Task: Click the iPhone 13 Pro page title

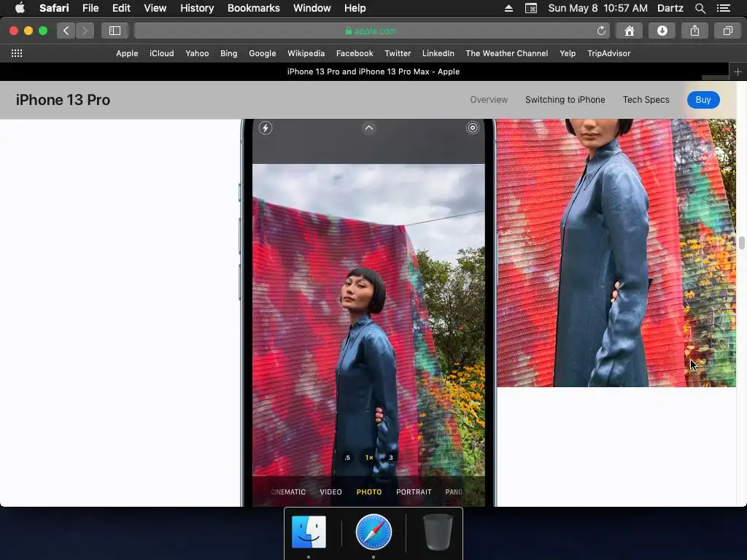Action: coord(63,100)
